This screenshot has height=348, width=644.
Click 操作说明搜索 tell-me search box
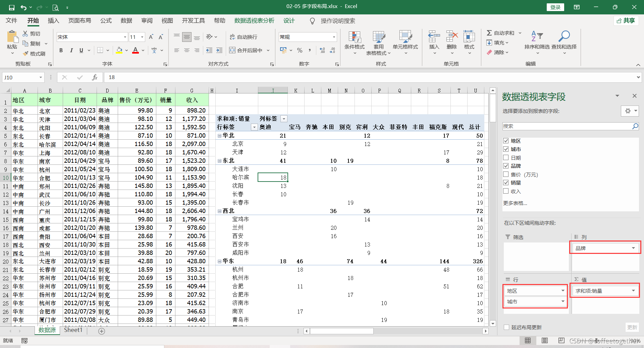click(x=338, y=21)
